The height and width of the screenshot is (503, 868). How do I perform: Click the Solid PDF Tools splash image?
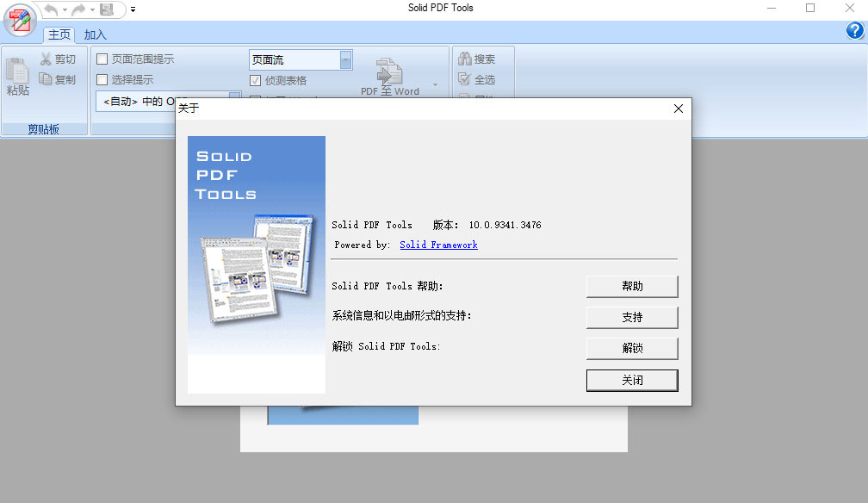pyautogui.click(x=257, y=264)
